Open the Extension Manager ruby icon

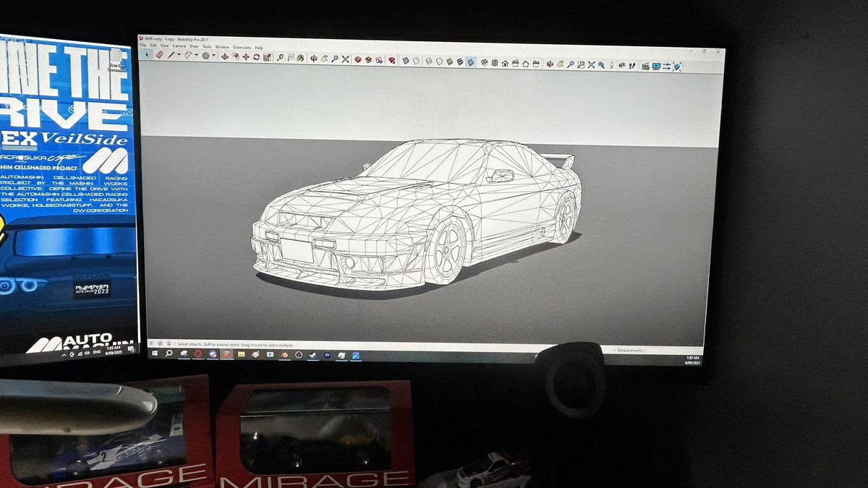(x=392, y=59)
